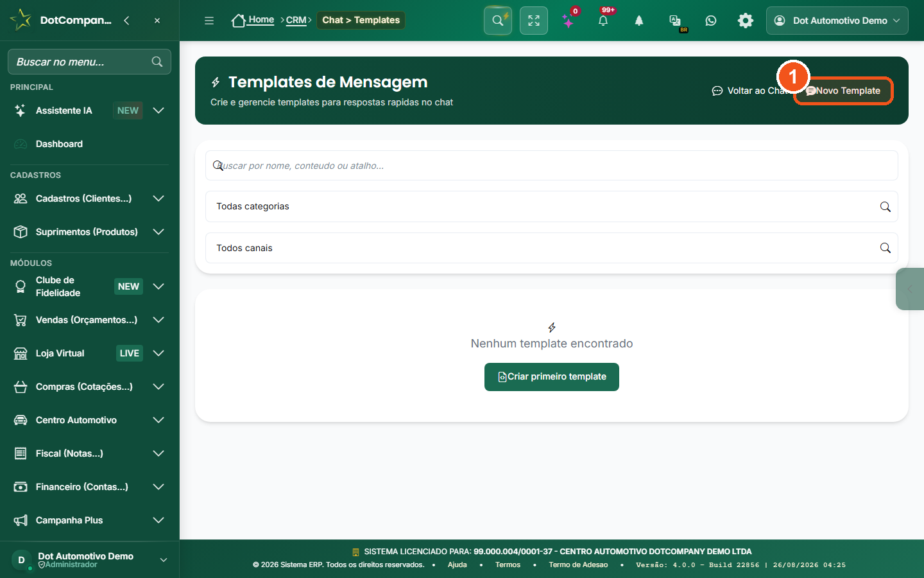
Task: Focus the template search field
Action: (552, 166)
